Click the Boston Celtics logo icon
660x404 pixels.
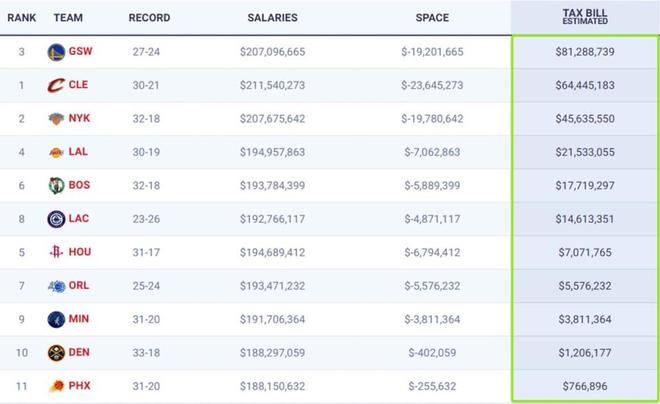click(x=55, y=185)
